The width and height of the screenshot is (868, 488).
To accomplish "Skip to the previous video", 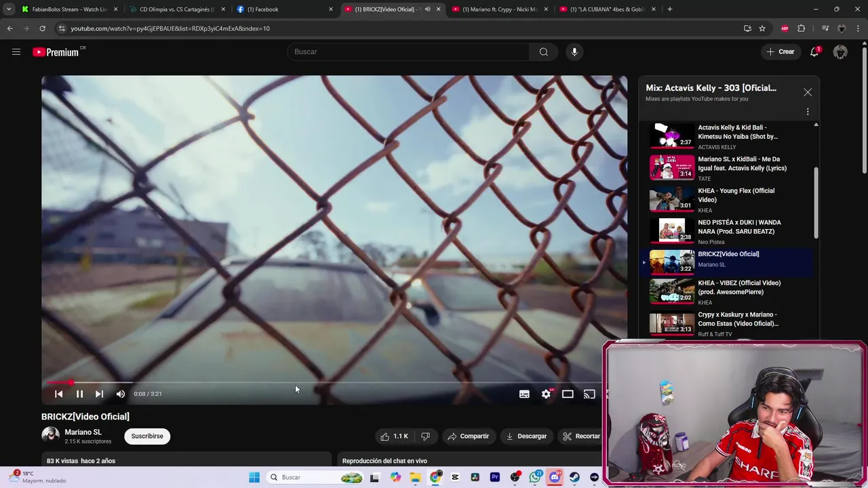I will pyautogui.click(x=58, y=394).
